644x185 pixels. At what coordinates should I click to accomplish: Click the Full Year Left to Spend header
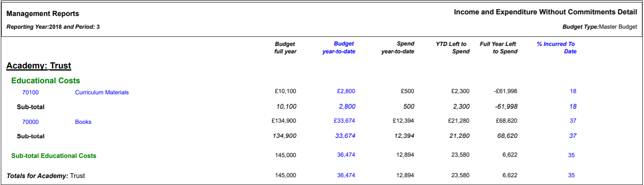pyautogui.click(x=498, y=48)
